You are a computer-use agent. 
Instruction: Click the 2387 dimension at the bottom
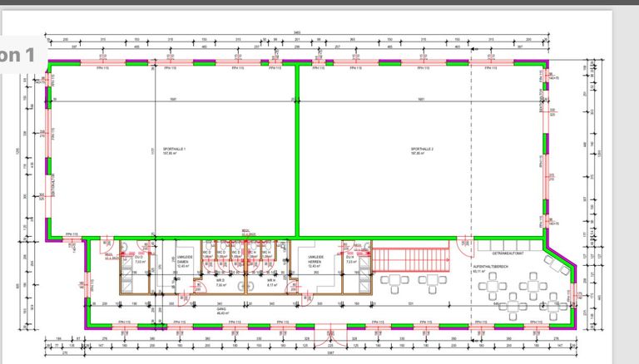(x=330, y=352)
